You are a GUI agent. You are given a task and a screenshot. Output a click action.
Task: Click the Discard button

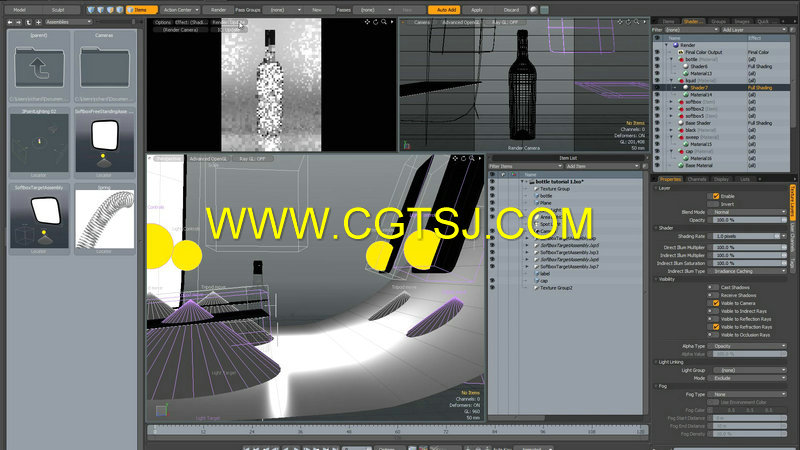point(511,10)
